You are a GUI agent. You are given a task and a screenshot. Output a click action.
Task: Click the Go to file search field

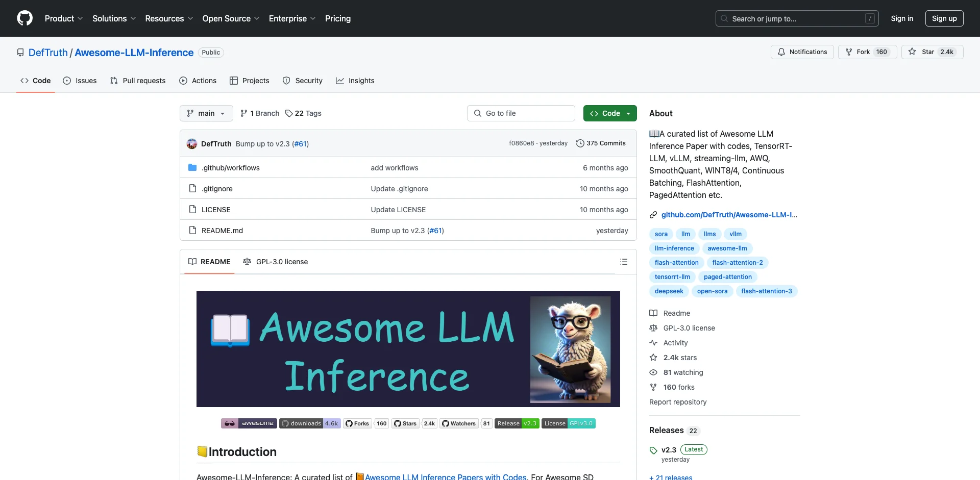(521, 113)
